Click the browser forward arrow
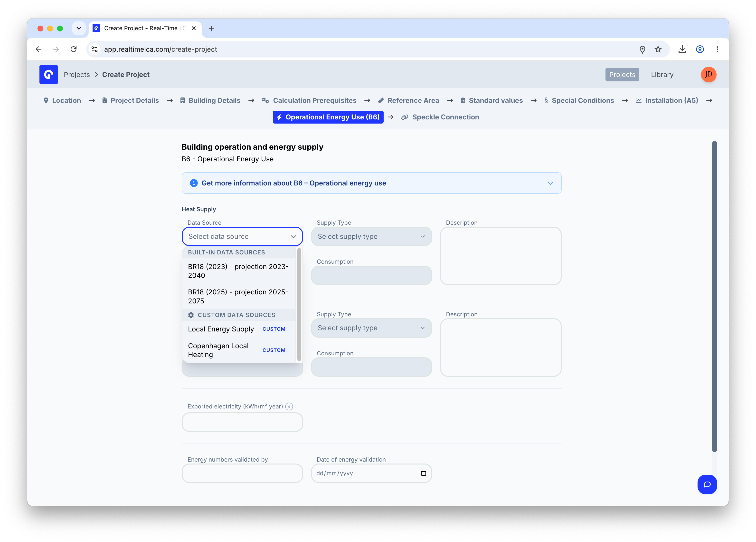 click(56, 49)
